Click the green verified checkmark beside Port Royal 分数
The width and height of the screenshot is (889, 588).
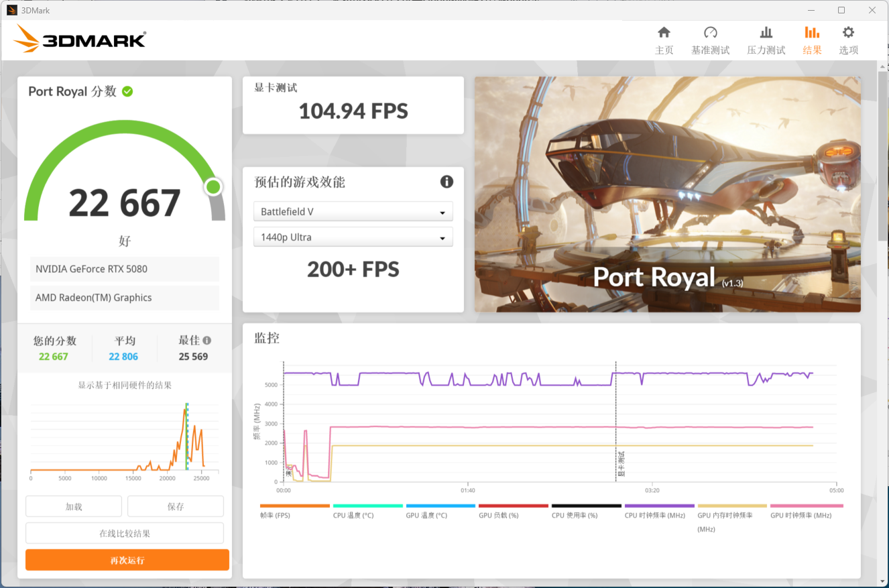pos(127,91)
